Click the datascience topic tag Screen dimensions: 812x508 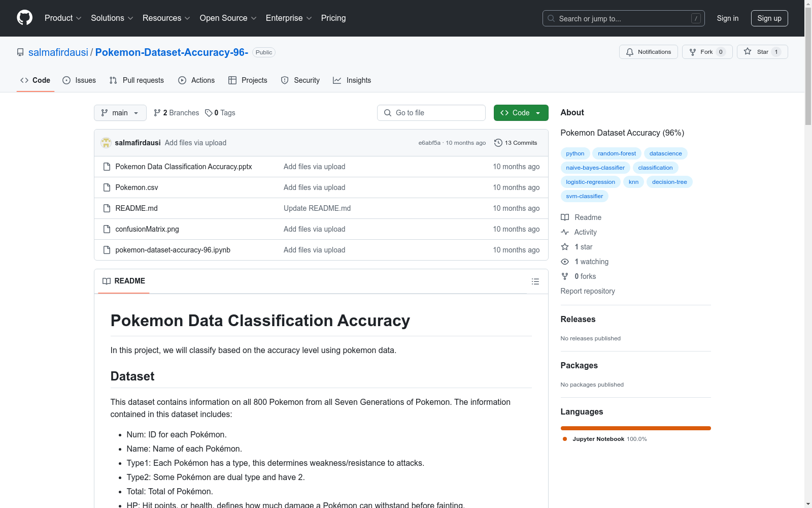point(666,153)
